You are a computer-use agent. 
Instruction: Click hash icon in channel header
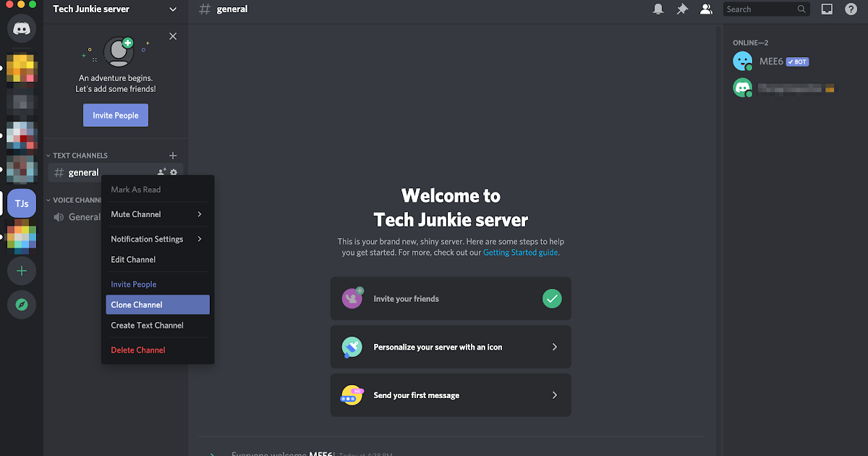pyautogui.click(x=205, y=9)
